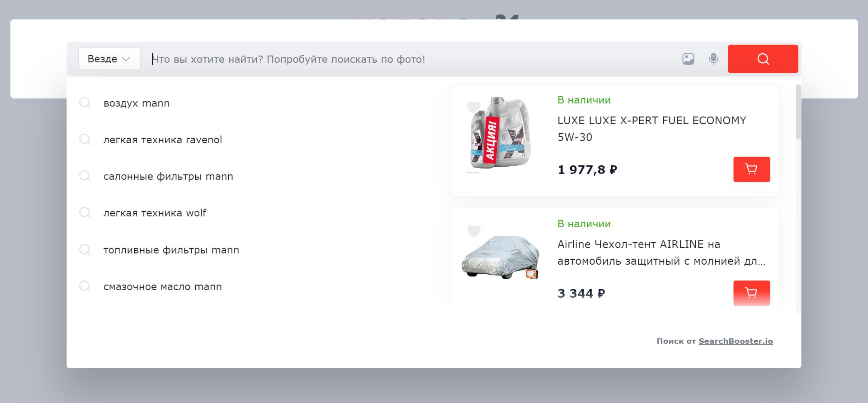
Task: Open LUXE LUXE X-PERT FUEL ECONOMY title
Action: point(651,129)
